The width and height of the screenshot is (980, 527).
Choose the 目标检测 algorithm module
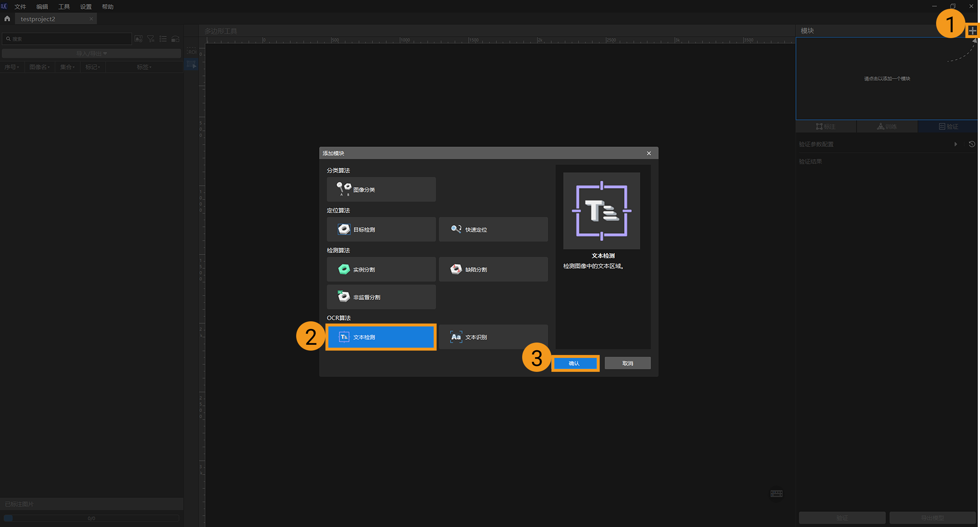(381, 229)
